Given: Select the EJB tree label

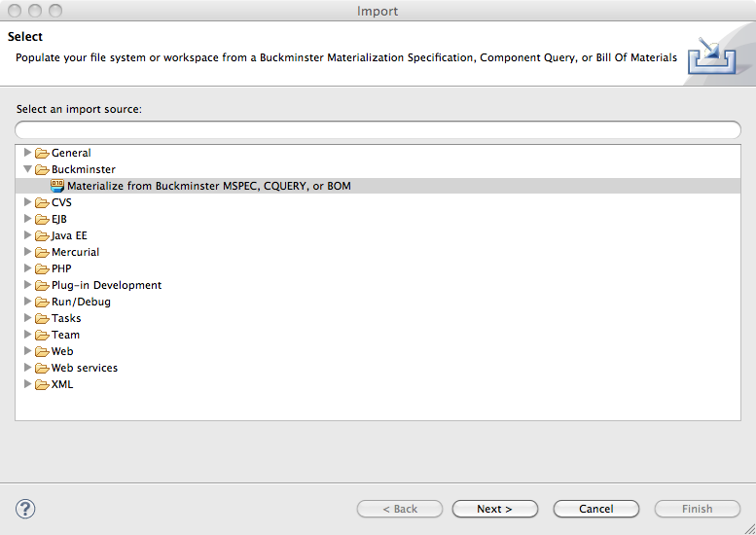Looking at the screenshot, I should (58, 219).
